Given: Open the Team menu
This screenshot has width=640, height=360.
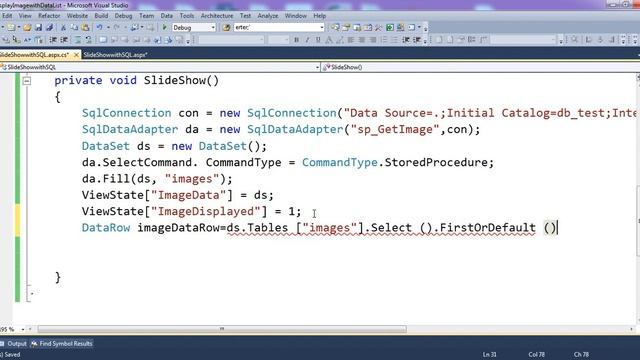Looking at the screenshot, I should tap(147, 16).
